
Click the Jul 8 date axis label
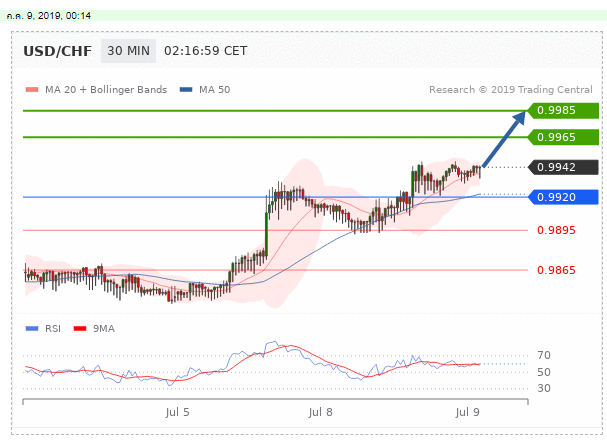click(321, 412)
